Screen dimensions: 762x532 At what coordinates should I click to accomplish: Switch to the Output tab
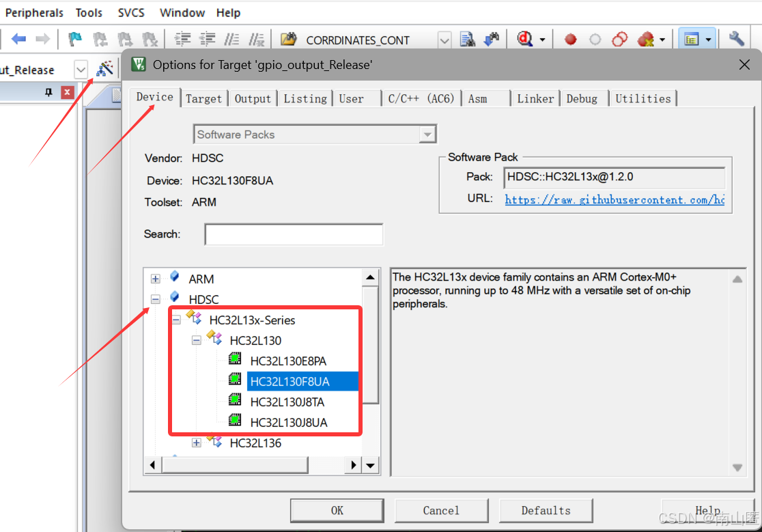click(x=253, y=98)
